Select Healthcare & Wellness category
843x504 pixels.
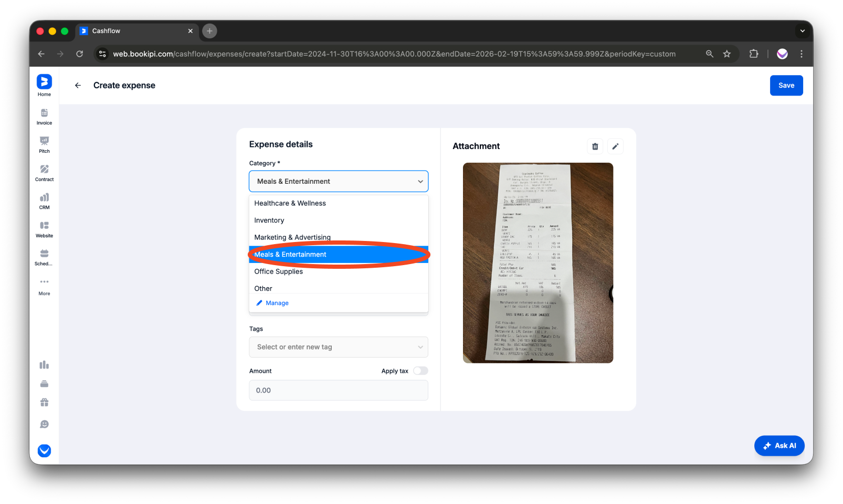point(339,203)
